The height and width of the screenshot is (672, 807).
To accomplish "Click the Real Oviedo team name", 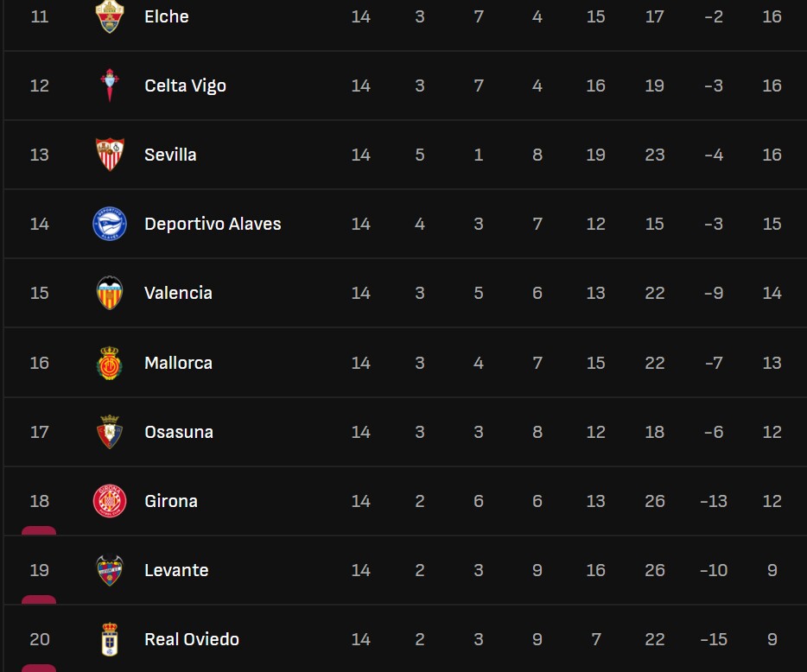I will [192, 639].
